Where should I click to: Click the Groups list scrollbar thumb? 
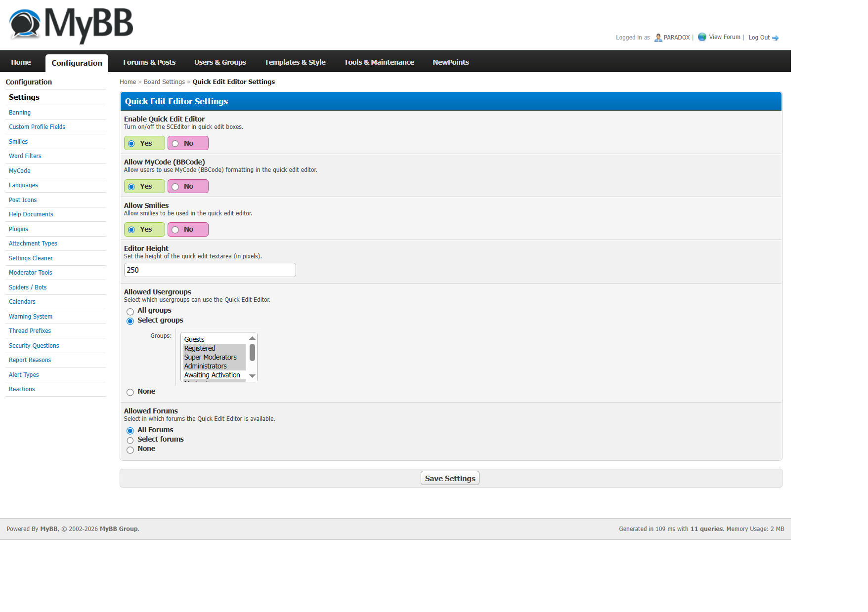tap(252, 353)
